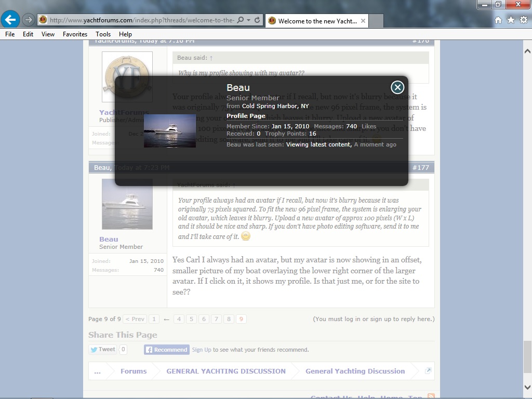Click 'Viewing latest content' link
The height and width of the screenshot is (399, 532).
point(318,144)
